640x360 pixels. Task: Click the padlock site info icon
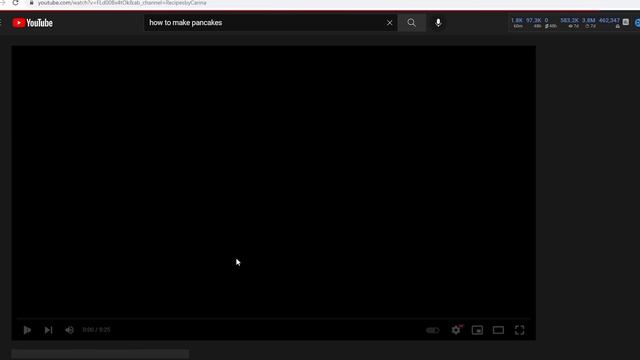pyautogui.click(x=31, y=3)
